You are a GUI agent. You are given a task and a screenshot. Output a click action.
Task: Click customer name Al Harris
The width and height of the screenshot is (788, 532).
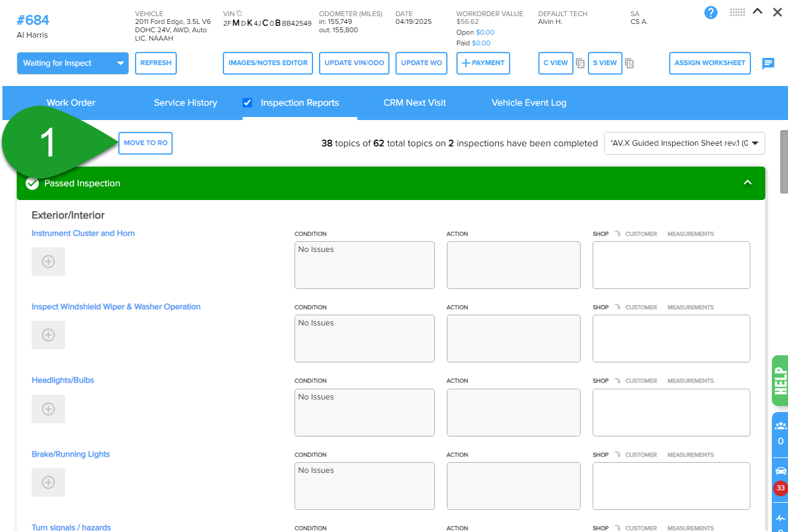pyautogui.click(x=32, y=35)
